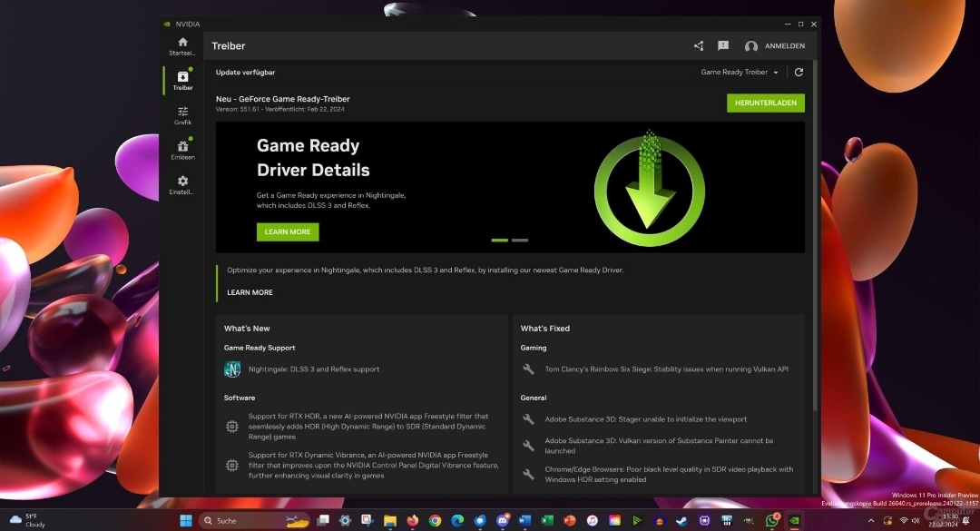Image resolution: width=980 pixels, height=531 pixels.
Task: Click the user avatar icon next to Anmelden
Action: (x=751, y=46)
